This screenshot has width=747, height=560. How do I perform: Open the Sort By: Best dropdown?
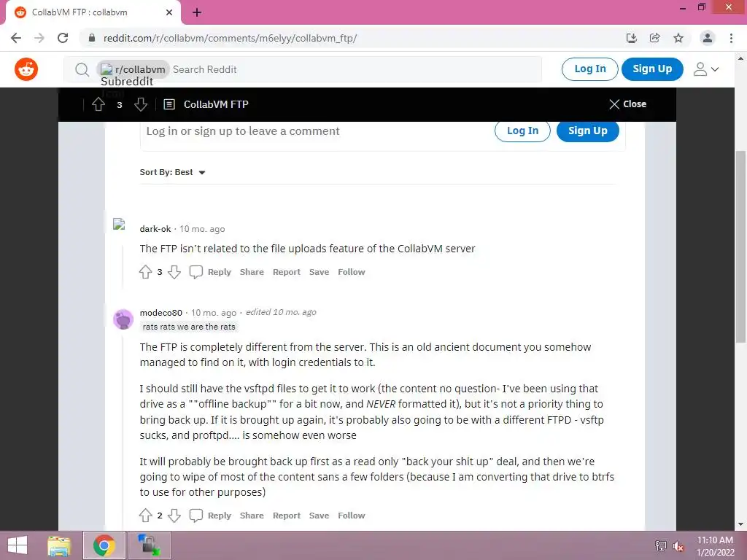pyautogui.click(x=172, y=172)
